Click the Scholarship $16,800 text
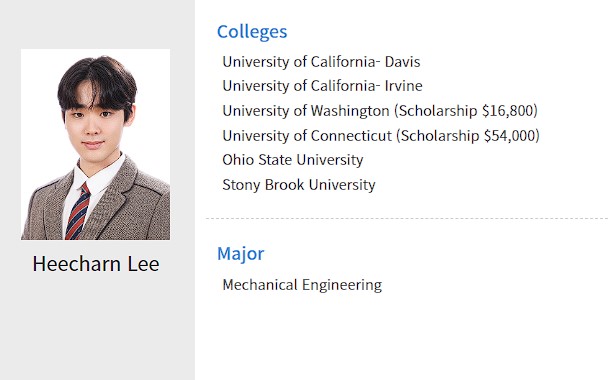610x380 pixels. tap(466, 111)
